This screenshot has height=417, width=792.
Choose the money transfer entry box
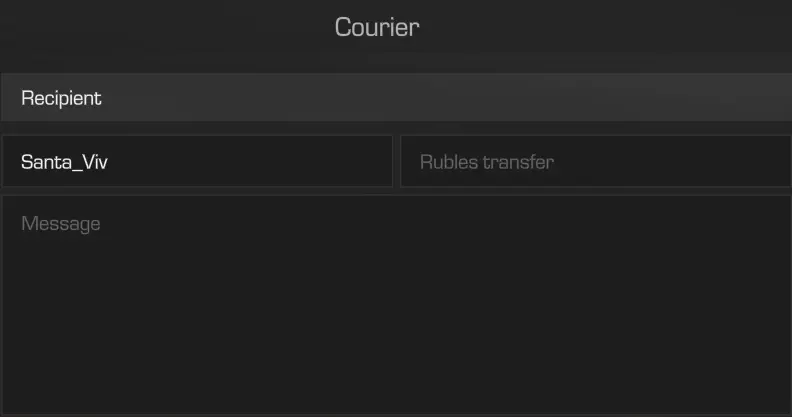click(x=596, y=162)
